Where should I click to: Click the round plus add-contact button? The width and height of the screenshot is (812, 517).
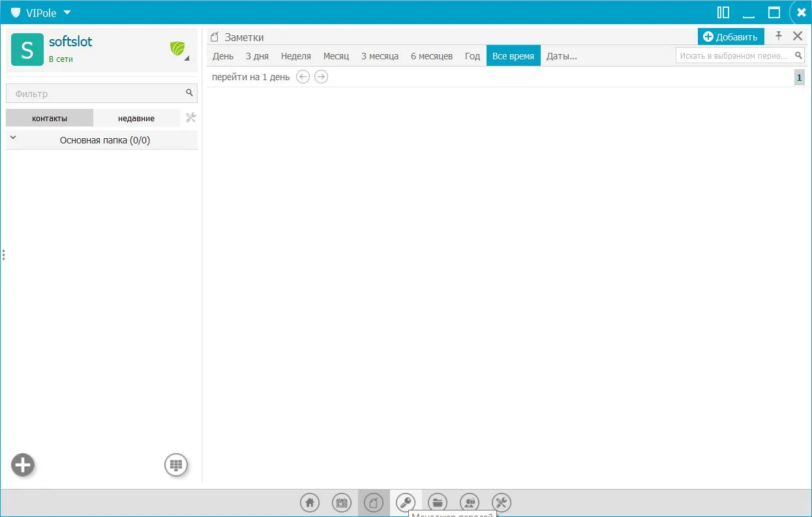click(x=23, y=465)
